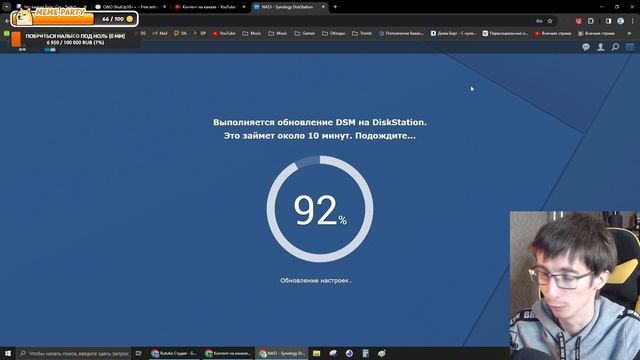Close the OBO ShutUp10++ tab

coord(164,7)
